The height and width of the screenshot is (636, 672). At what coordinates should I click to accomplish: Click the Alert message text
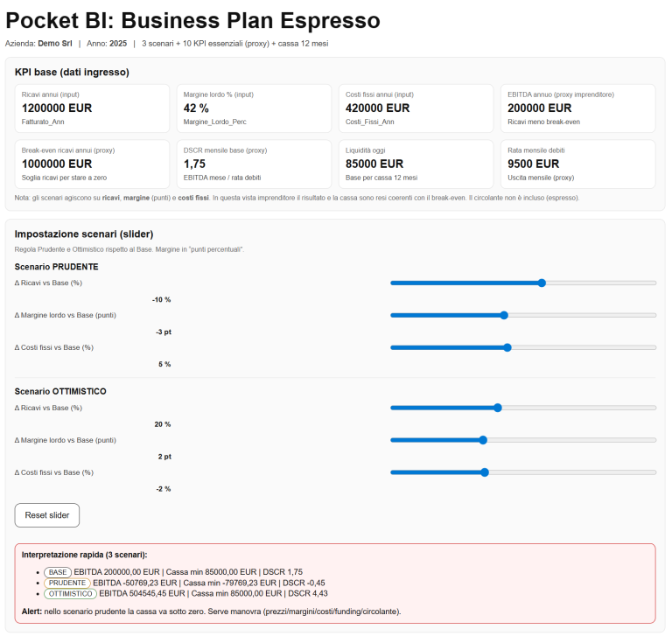point(210,611)
